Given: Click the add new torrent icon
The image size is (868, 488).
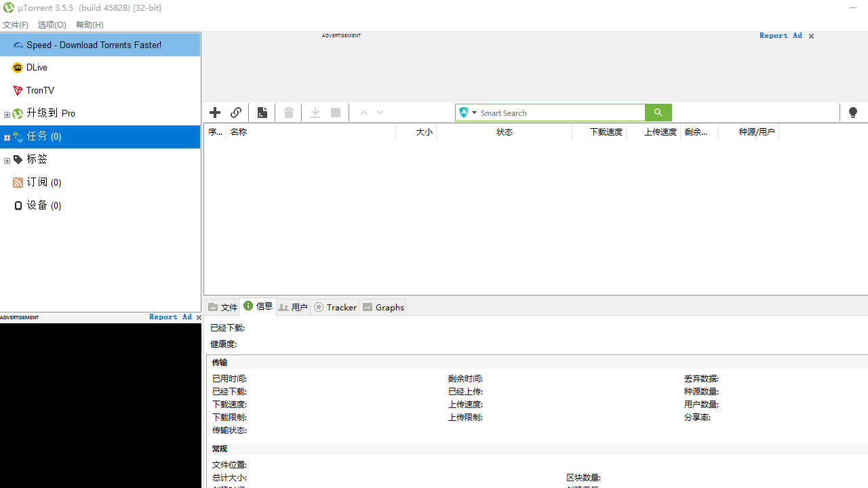Looking at the screenshot, I should tap(215, 113).
